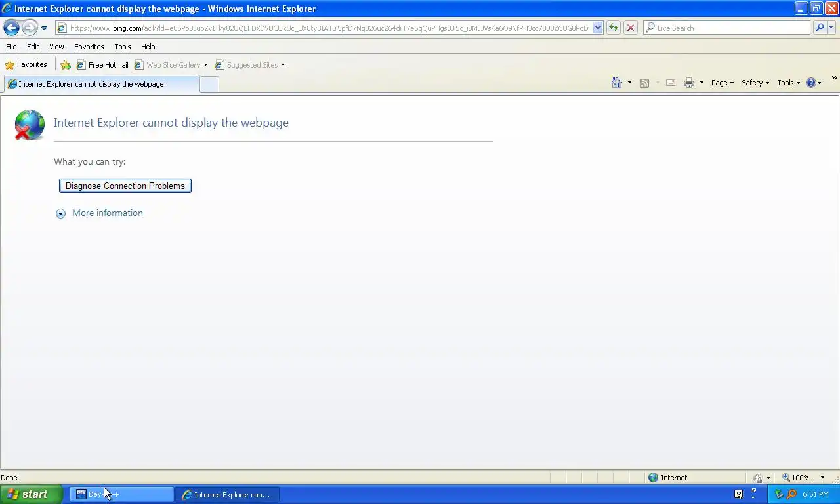Viewport: 840px width, 504px height.
Task: Click the 'Done' status bar text
Action: [9, 478]
